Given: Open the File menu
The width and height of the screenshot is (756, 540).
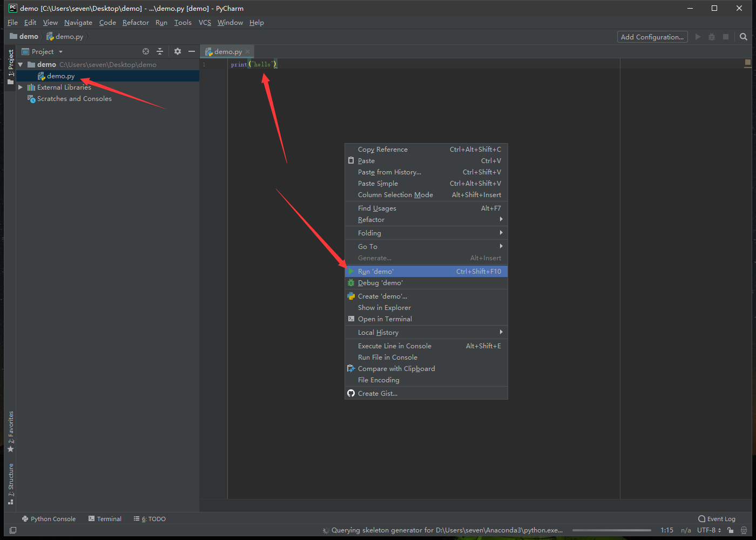Looking at the screenshot, I should tap(13, 23).
